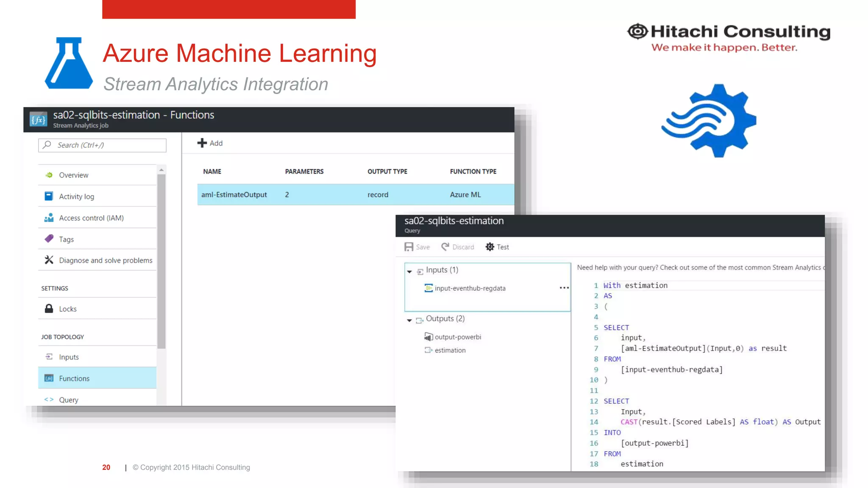Click query line 15 INTO keyword
The image size is (868, 488).
tap(612, 433)
